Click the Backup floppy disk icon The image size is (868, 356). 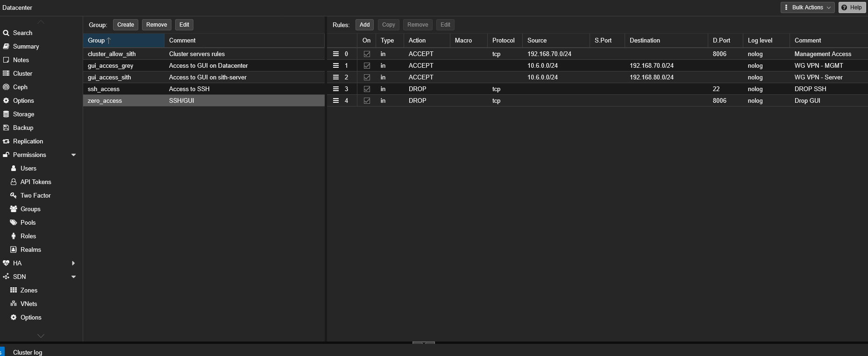click(6, 128)
